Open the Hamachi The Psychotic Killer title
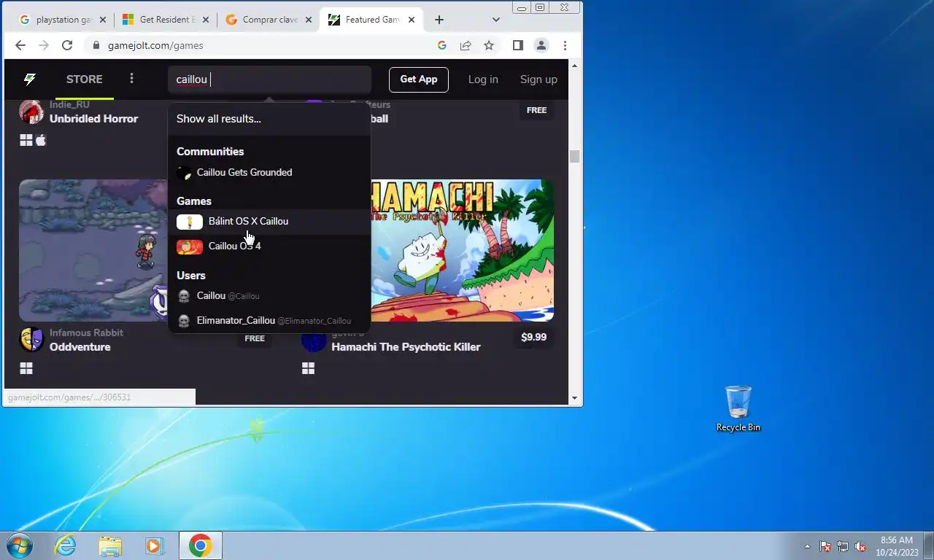The width and height of the screenshot is (934, 560). point(406,347)
